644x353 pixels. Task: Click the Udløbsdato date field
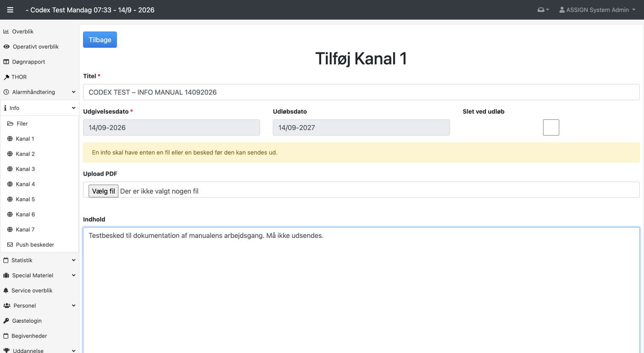click(361, 127)
